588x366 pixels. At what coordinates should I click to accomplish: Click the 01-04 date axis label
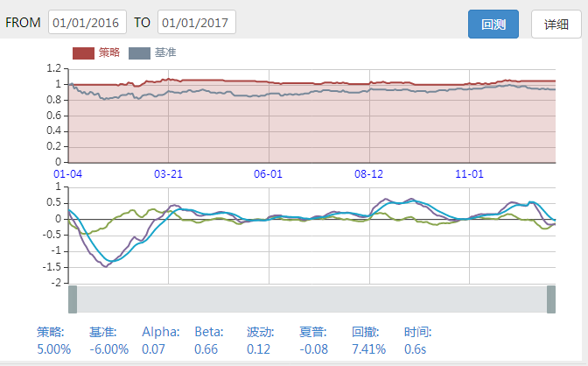[x=68, y=174]
